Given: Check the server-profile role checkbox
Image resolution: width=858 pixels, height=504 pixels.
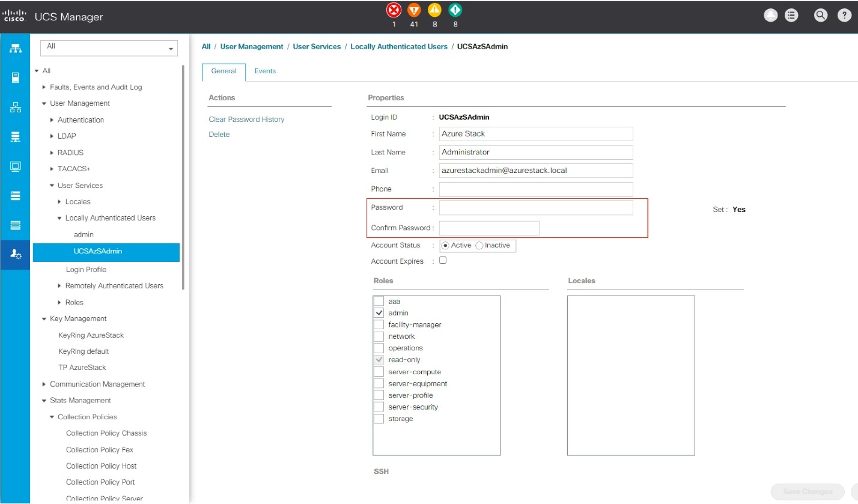Looking at the screenshot, I should (379, 395).
